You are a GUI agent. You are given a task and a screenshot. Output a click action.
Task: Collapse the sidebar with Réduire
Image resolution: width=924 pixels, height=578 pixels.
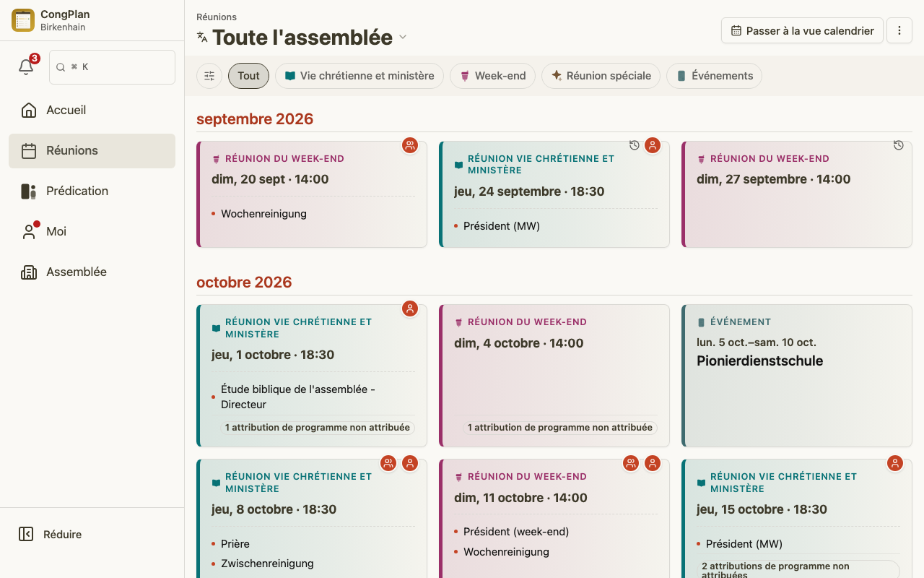point(92,535)
